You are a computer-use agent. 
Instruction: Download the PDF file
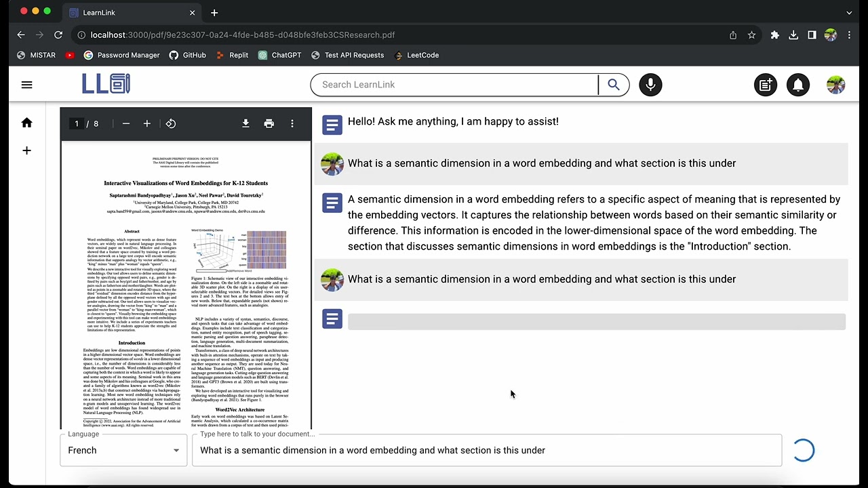point(245,123)
